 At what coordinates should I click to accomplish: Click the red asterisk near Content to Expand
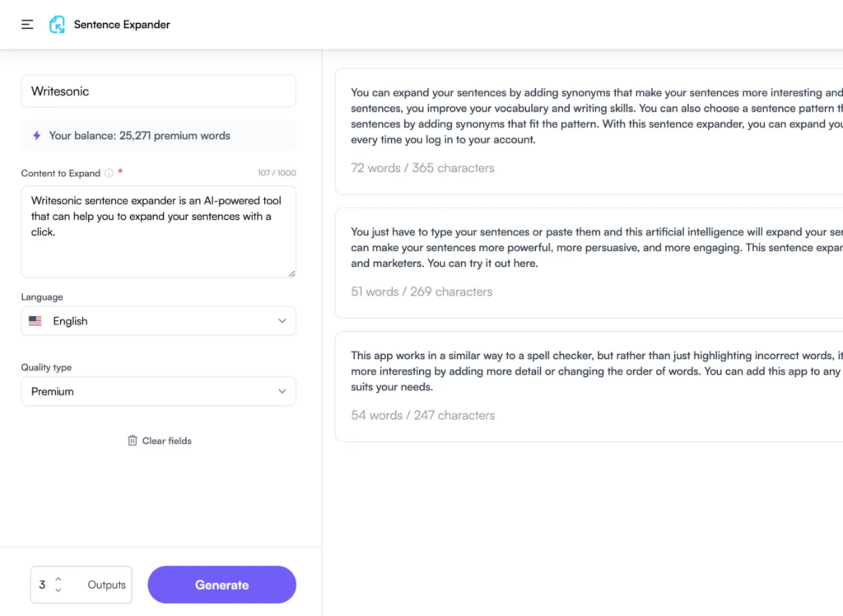[x=119, y=171]
